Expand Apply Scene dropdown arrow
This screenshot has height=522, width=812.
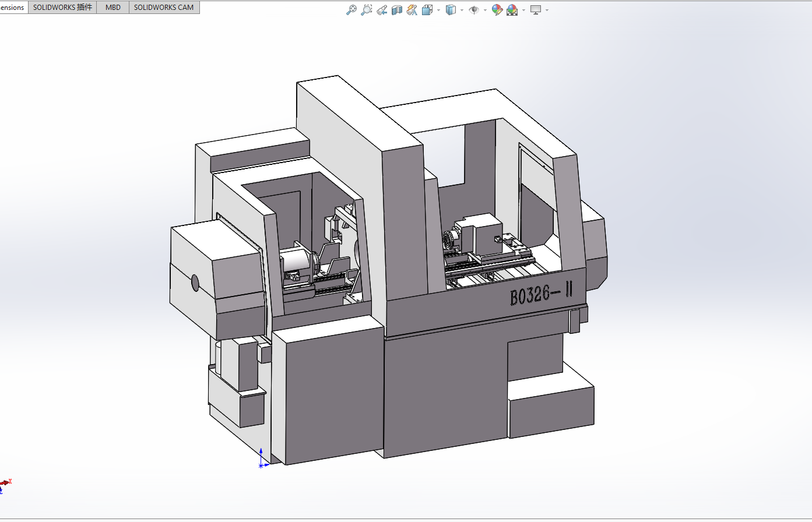[x=523, y=10]
